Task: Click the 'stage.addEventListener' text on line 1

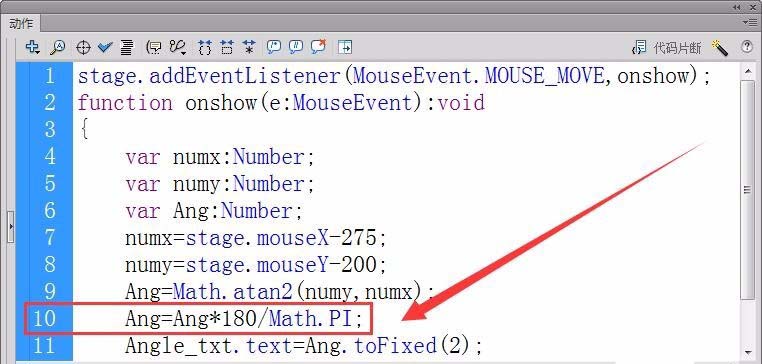Action: 209,76
